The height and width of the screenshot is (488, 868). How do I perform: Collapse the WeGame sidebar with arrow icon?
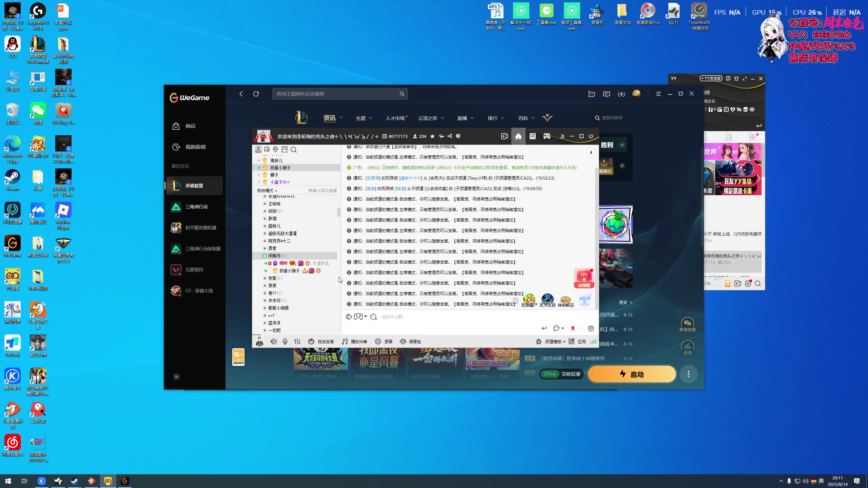[x=177, y=377]
